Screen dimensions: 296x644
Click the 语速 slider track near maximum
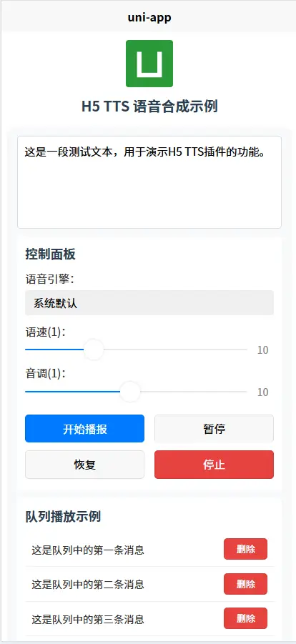click(x=242, y=350)
